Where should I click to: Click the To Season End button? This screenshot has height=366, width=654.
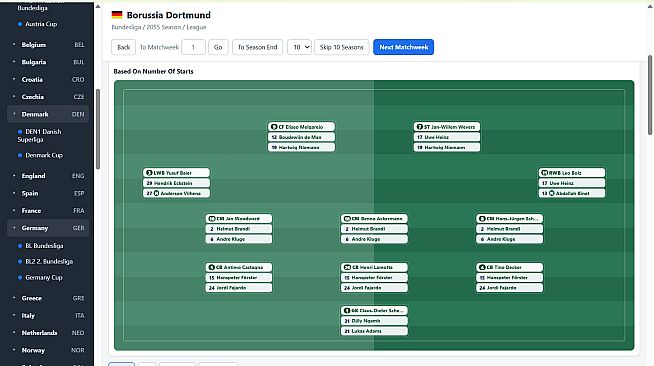(257, 47)
